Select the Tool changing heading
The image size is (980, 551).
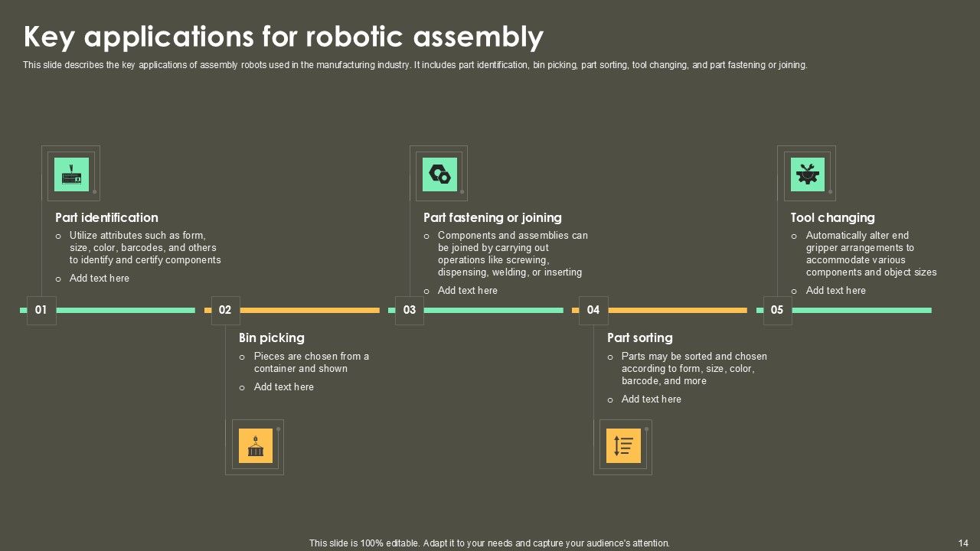coord(832,217)
